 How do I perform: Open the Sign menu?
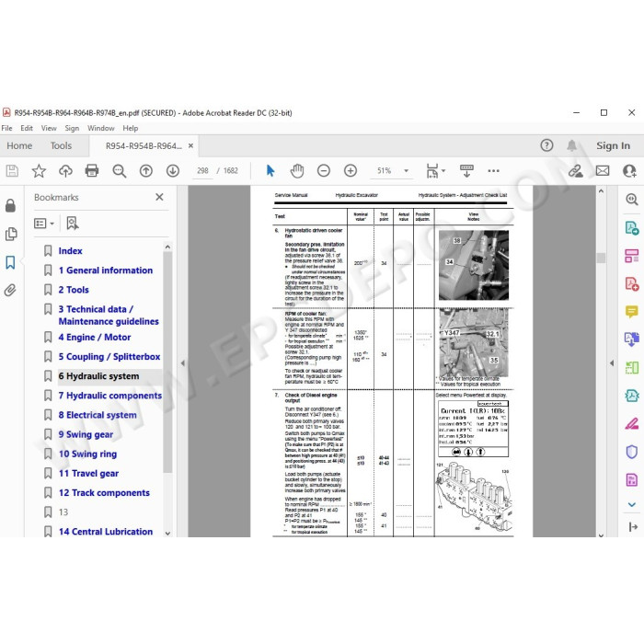72,128
